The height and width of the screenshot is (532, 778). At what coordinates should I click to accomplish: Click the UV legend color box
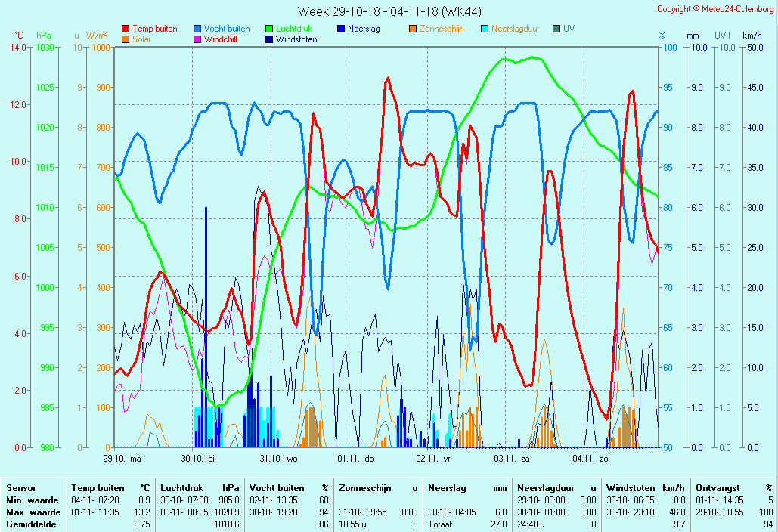[x=556, y=29]
